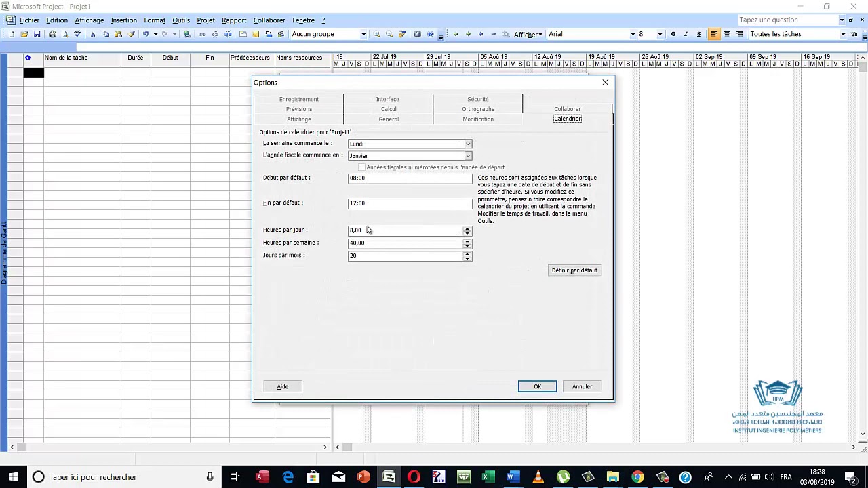
Task: Click the Fin par défaut time field
Action: click(410, 203)
